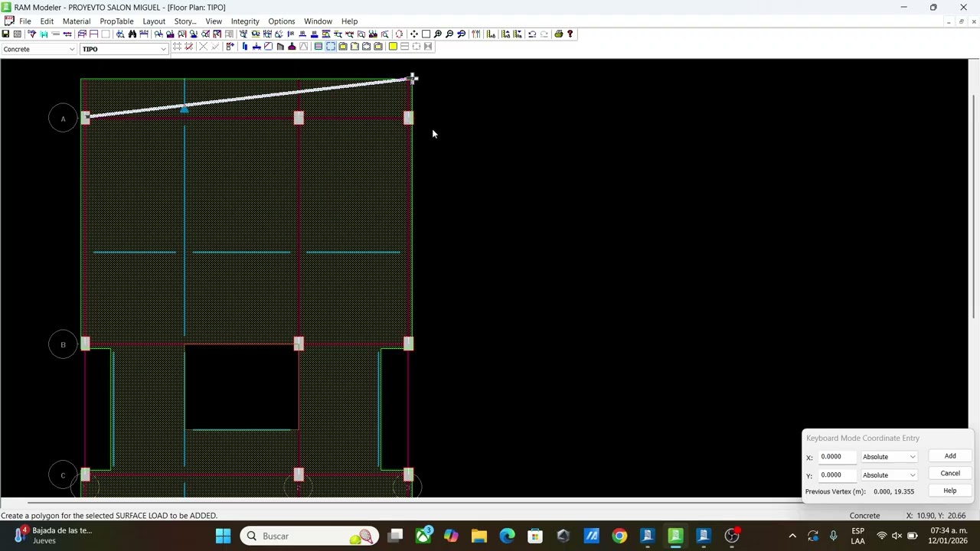Click the yellow square surface load icon

[x=393, y=47]
